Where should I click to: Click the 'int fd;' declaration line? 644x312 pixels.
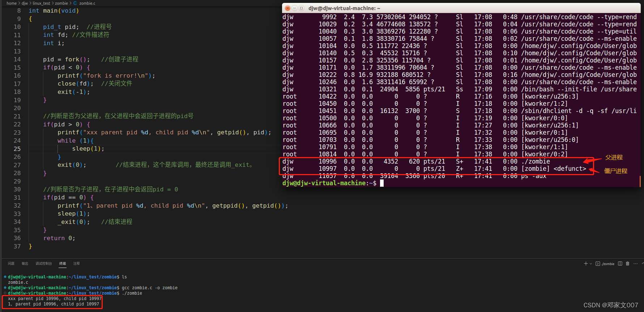[x=56, y=35]
